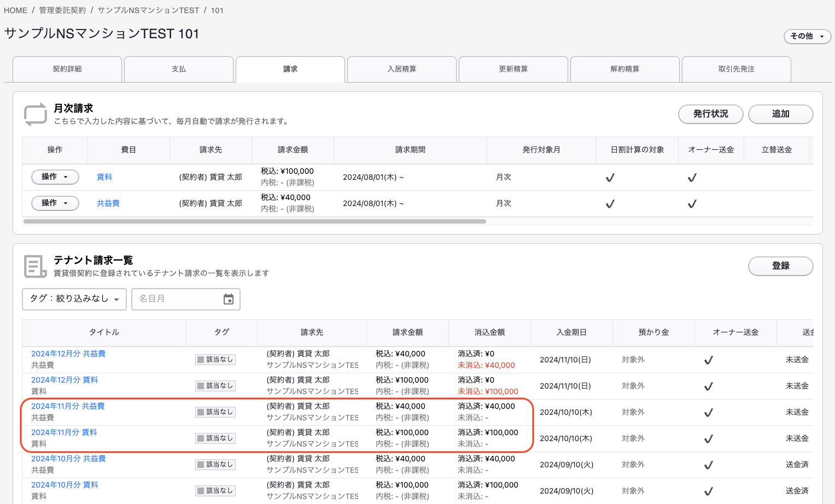This screenshot has height=504, width=835.
Task: Click the 該当なし tag in 2024年10月分 賃料 row
Action: [215, 491]
